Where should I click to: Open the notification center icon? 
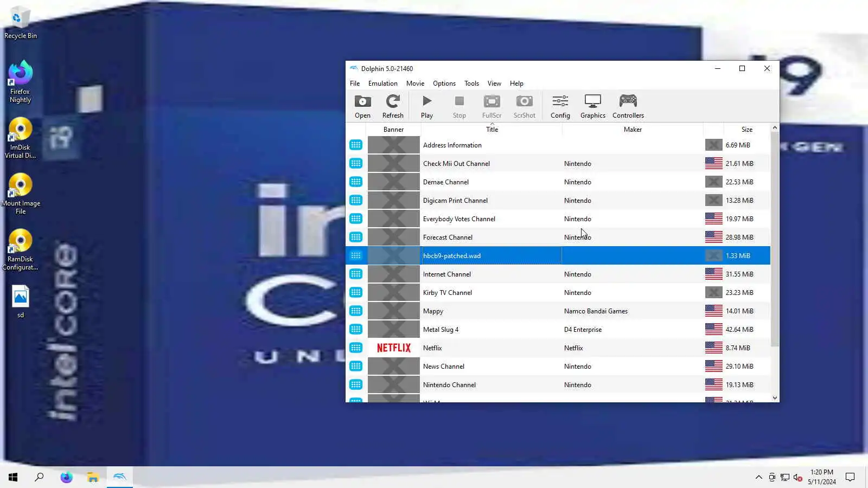pyautogui.click(x=850, y=477)
